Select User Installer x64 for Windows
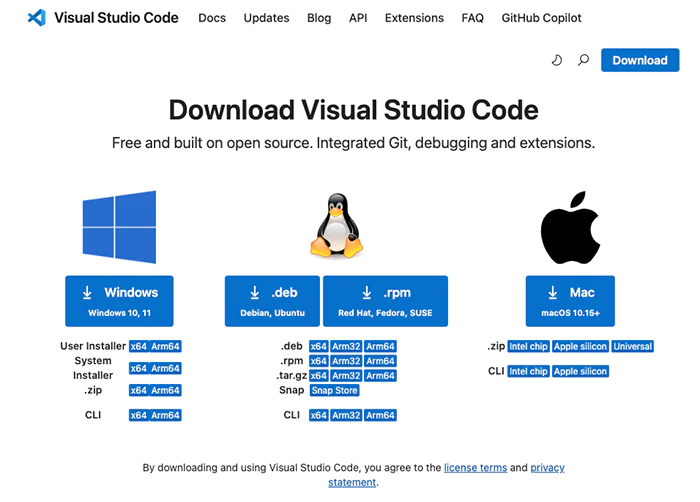Screen dimensions: 700x502 point(138,346)
